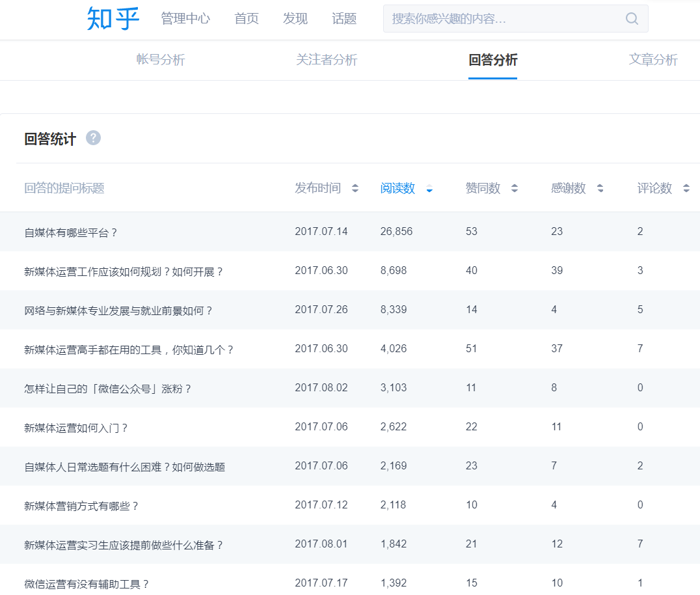Click the date 2017.08.02
The width and height of the screenshot is (700, 595).
pos(321,388)
